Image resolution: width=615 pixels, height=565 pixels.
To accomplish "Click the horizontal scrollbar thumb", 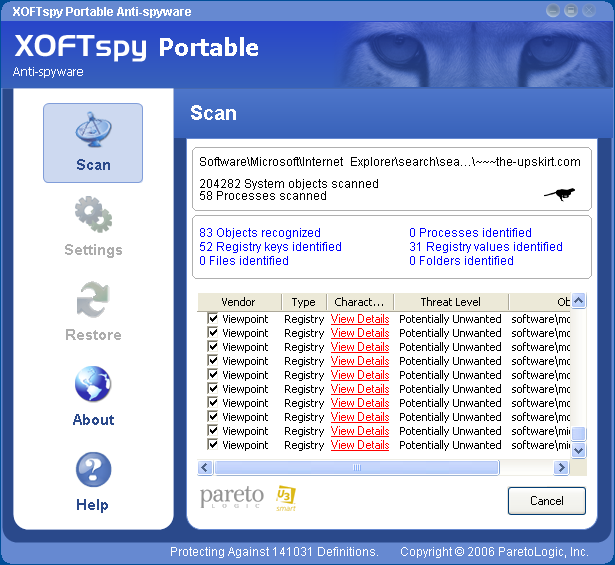I will (357, 467).
